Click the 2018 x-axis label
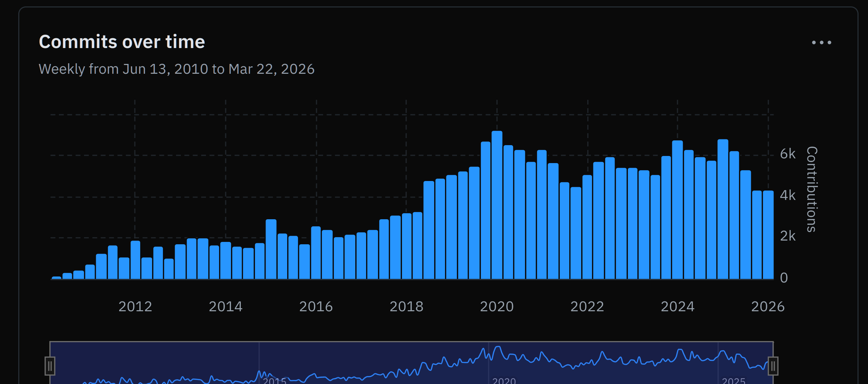868x384 pixels. pyautogui.click(x=406, y=307)
